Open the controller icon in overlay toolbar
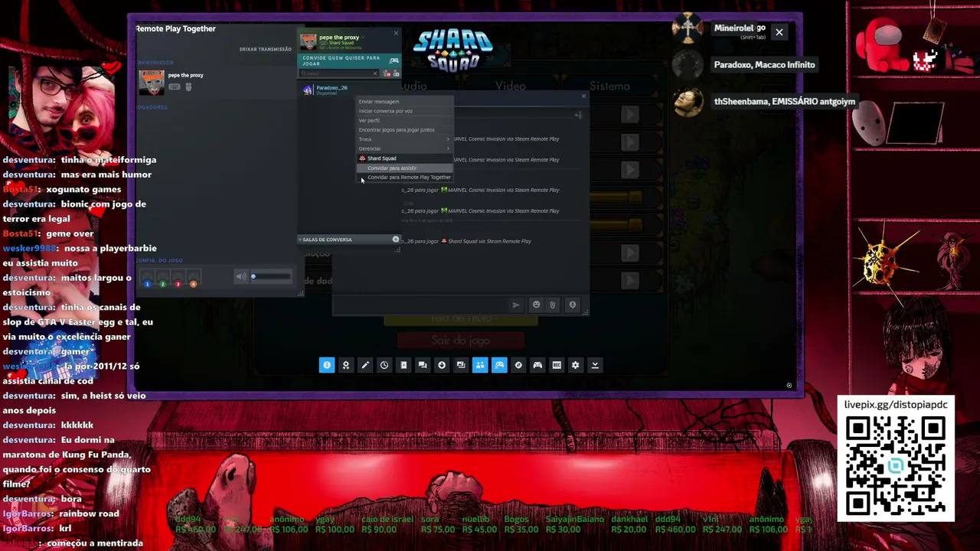The image size is (980, 551). 537,365
